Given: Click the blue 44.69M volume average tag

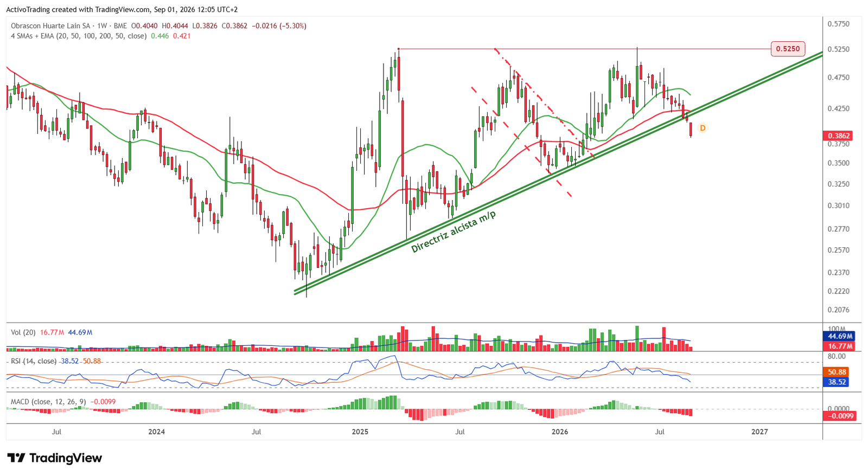Looking at the screenshot, I should point(839,336).
